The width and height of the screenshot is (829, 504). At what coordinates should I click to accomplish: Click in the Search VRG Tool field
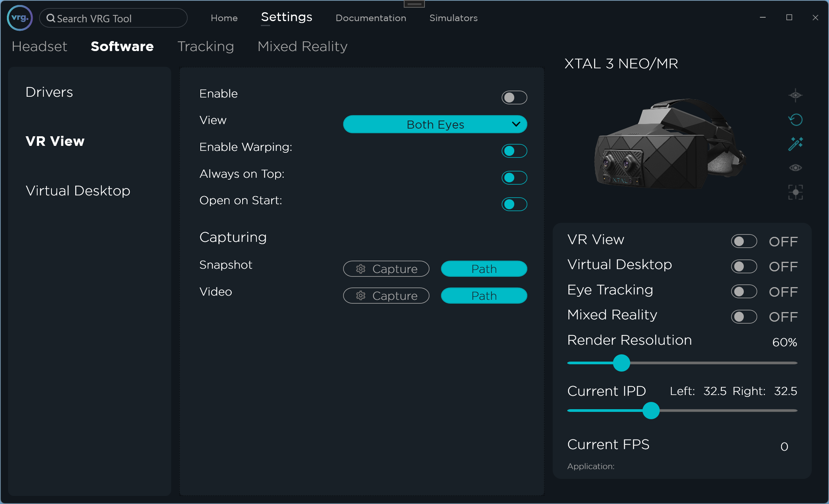(x=114, y=18)
